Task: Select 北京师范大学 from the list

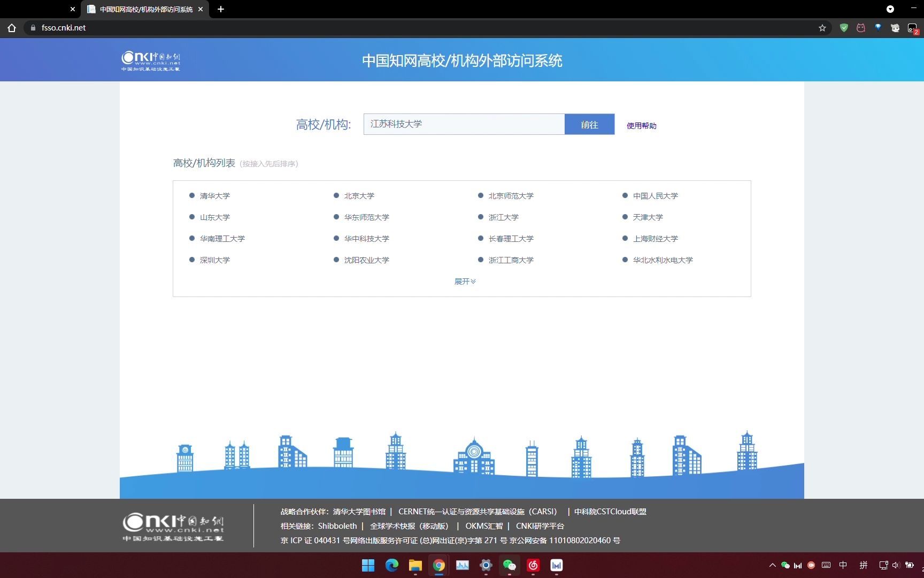Action: pyautogui.click(x=511, y=196)
